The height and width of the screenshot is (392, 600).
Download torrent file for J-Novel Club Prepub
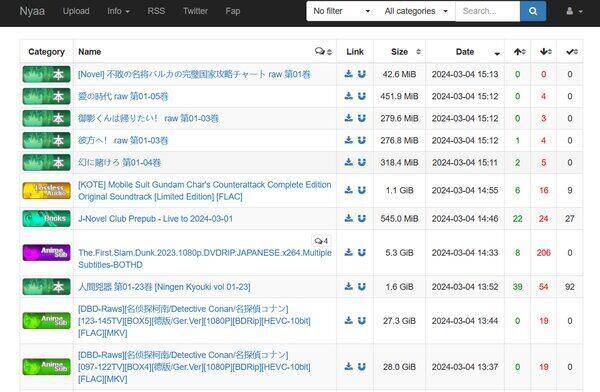point(349,218)
